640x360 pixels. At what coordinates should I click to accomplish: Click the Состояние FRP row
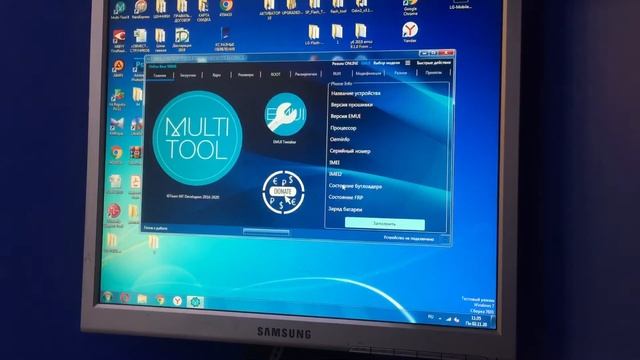pyautogui.click(x=346, y=198)
